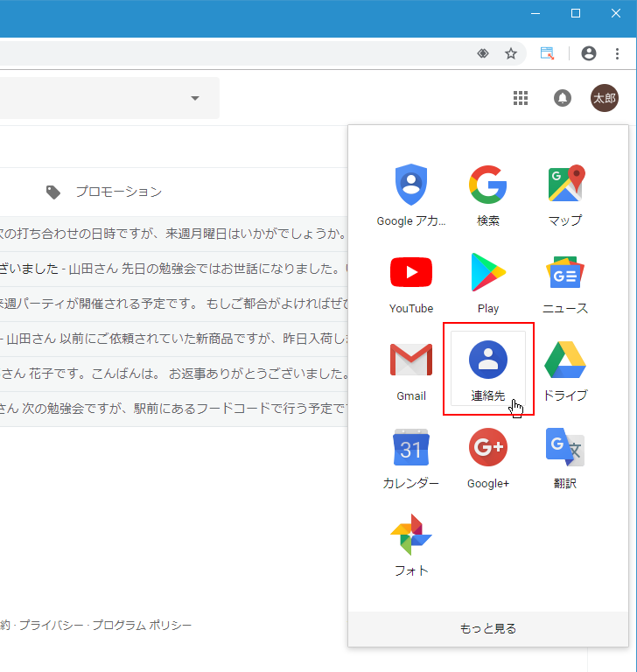637x672 pixels.
Task: Show notifications via the bell icon
Action: pyautogui.click(x=563, y=98)
